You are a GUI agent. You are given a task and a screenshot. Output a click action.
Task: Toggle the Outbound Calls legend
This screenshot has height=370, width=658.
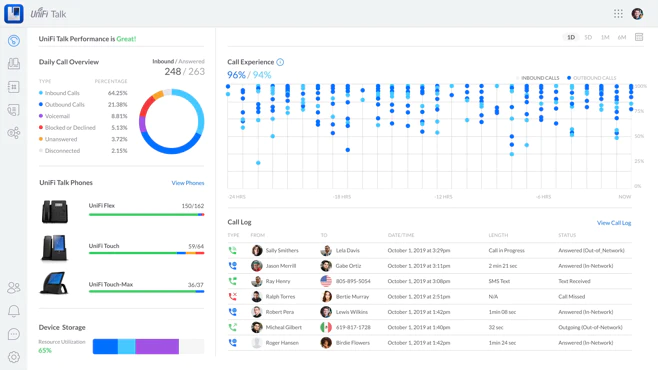[591, 78]
